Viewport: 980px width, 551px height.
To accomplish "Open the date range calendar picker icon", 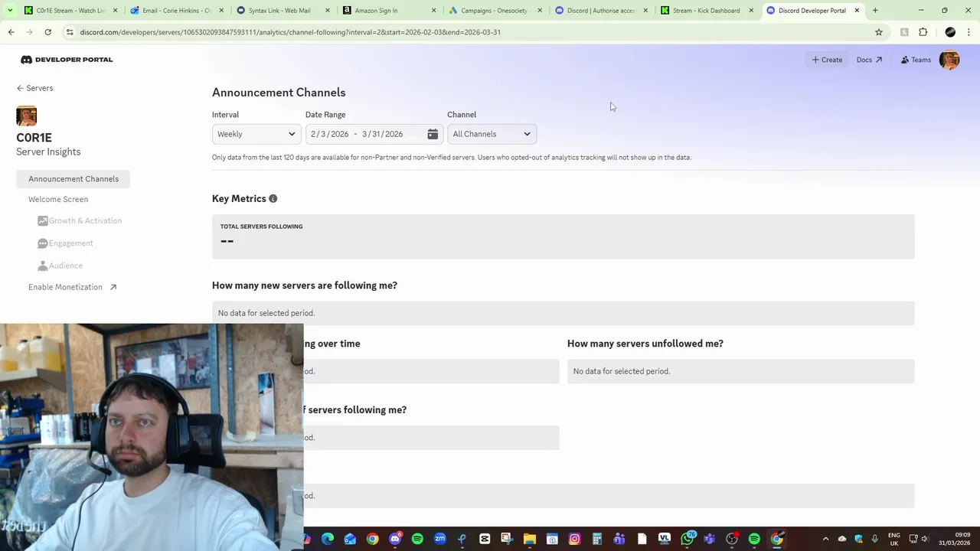I will click(x=433, y=134).
